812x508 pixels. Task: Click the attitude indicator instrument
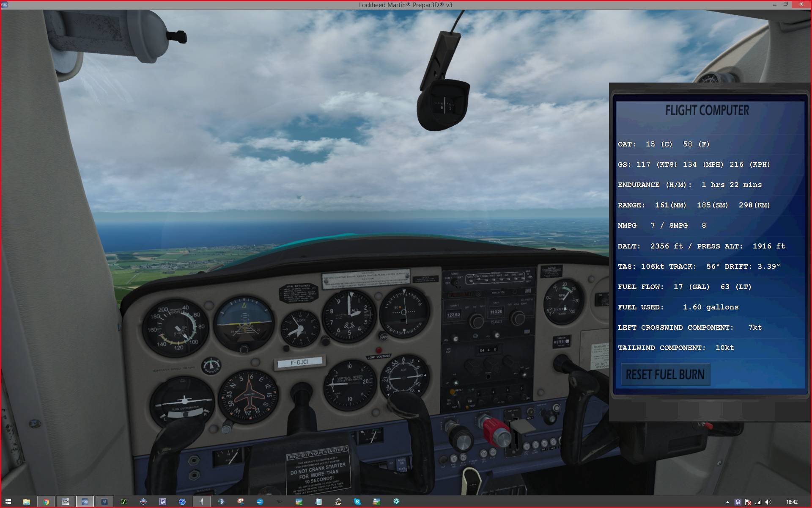[x=244, y=323]
